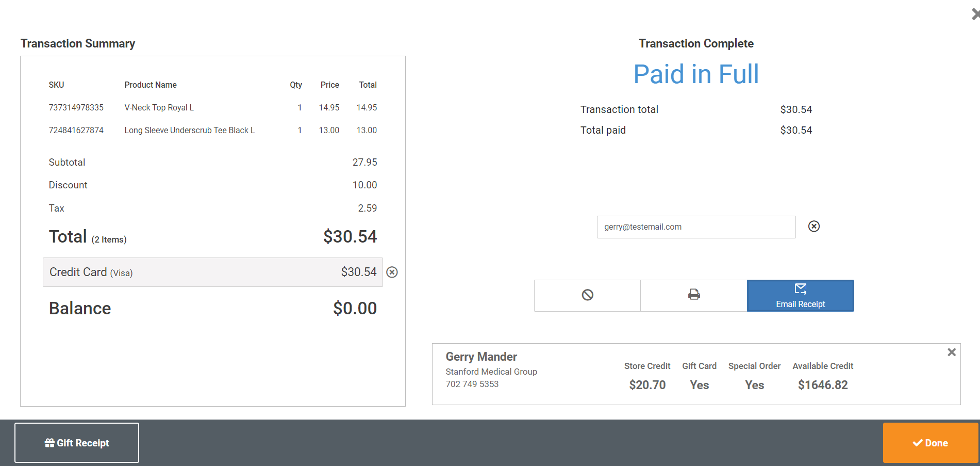Click the SKU 737314978335
Viewport: 980px width, 466px height.
click(x=76, y=108)
